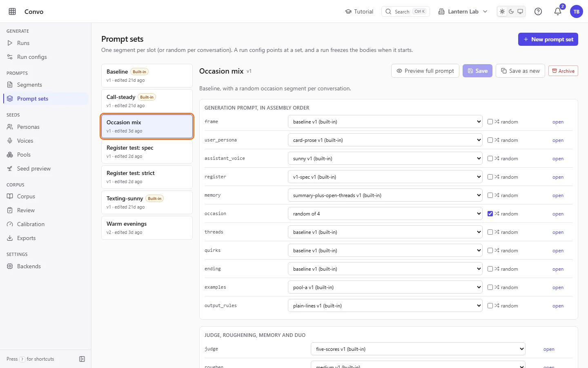Enable random for quirks slot
Viewport: 588px width, 368px height.
(x=490, y=250)
